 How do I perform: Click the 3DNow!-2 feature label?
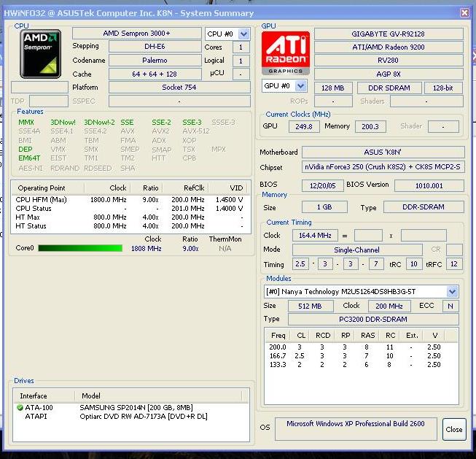coord(99,122)
